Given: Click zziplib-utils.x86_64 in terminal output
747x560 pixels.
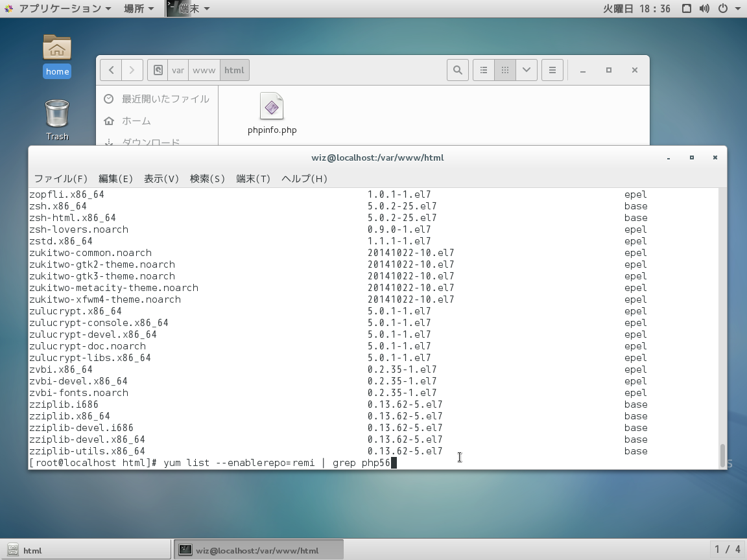Looking at the screenshot, I should (87, 451).
